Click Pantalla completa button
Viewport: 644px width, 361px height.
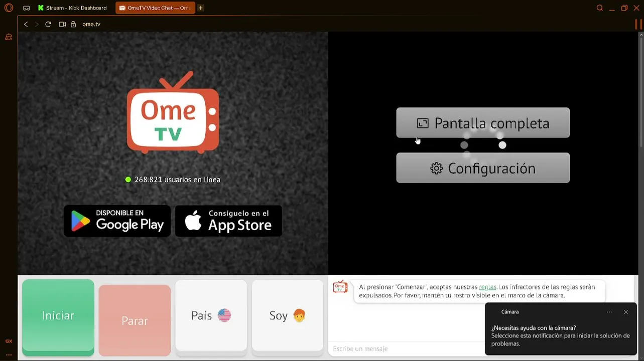(483, 123)
